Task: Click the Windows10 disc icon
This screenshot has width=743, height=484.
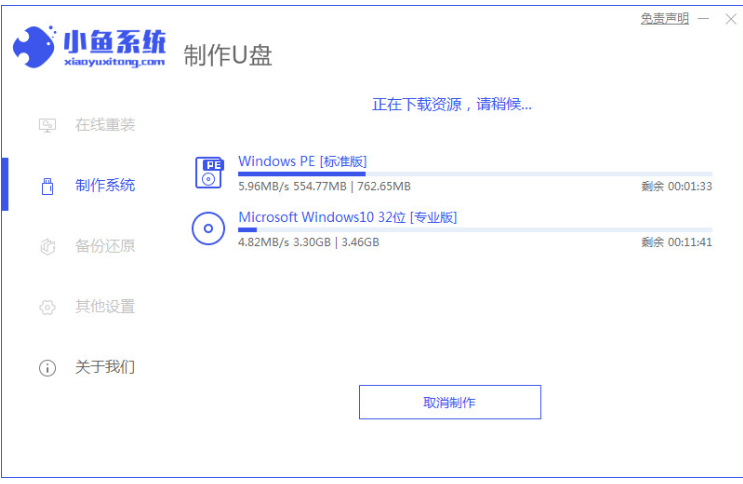Action: pyautogui.click(x=208, y=228)
